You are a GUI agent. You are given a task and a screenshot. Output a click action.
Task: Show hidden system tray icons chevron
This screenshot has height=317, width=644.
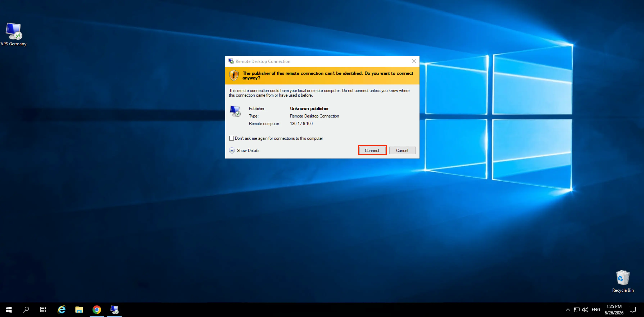coord(568,310)
